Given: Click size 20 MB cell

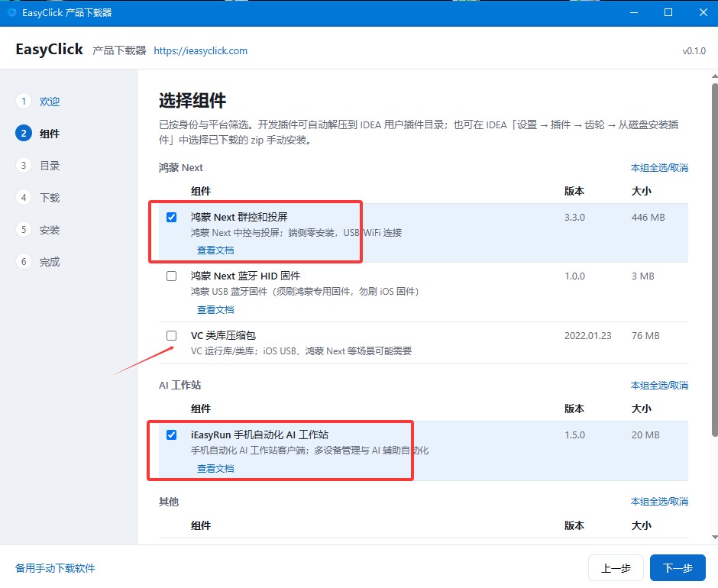Looking at the screenshot, I should click(x=645, y=435).
